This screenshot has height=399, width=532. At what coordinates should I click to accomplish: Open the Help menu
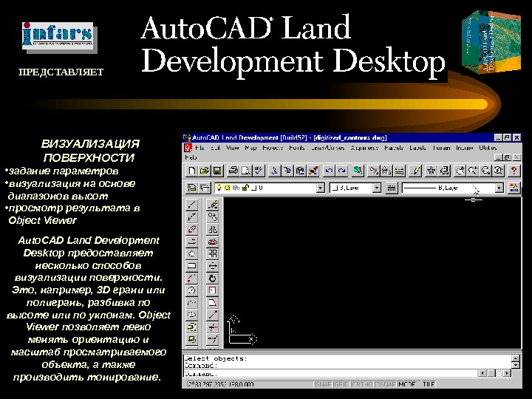coord(191,157)
